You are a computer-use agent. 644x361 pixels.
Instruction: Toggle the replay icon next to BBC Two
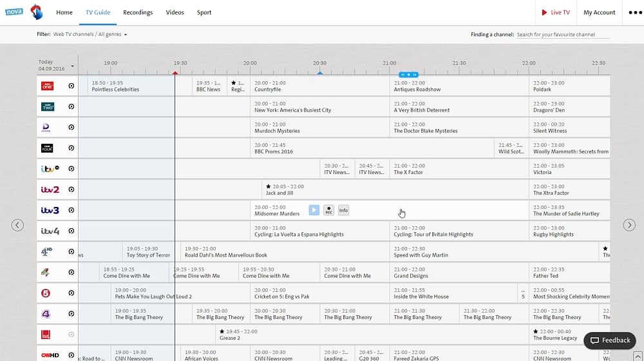[71, 106]
